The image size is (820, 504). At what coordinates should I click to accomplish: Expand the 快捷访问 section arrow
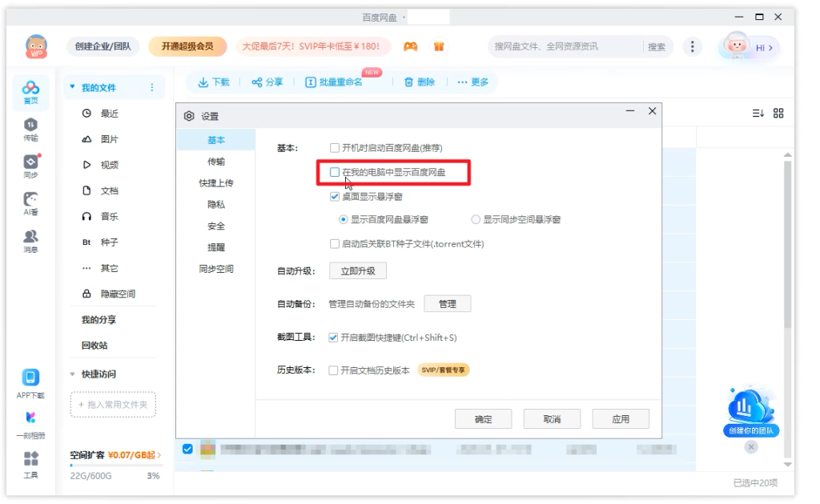point(72,374)
